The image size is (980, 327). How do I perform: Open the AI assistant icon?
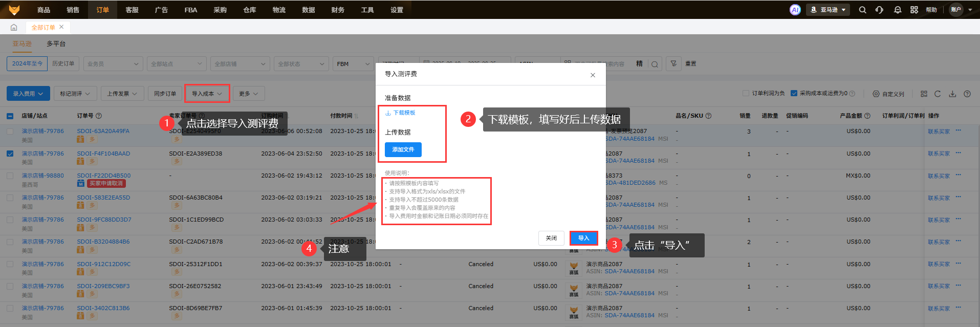click(795, 10)
